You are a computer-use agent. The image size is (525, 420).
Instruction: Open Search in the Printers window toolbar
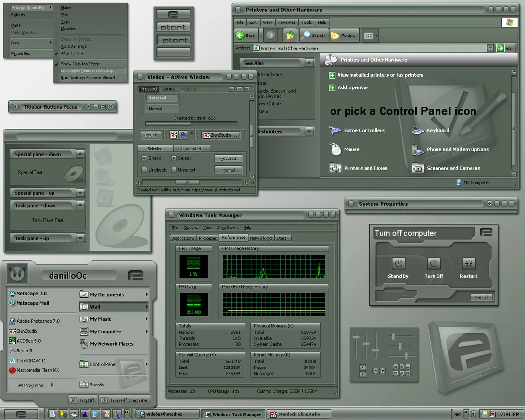[x=313, y=35]
